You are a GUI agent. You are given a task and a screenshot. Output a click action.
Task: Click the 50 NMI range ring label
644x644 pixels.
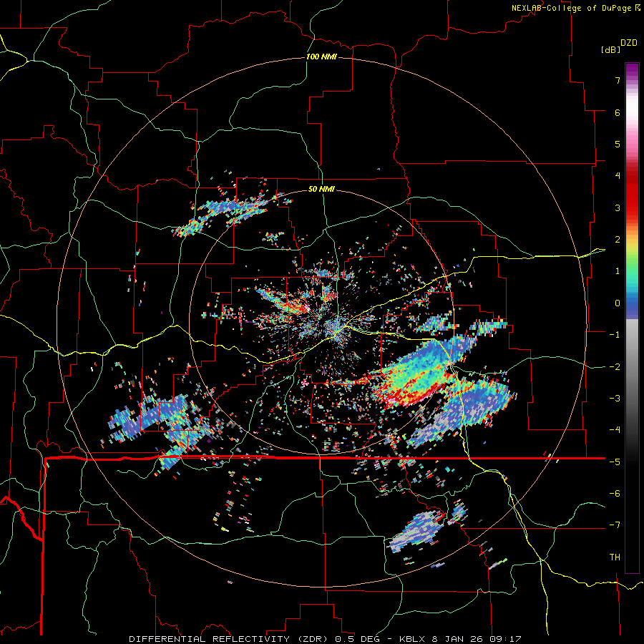[321, 189]
